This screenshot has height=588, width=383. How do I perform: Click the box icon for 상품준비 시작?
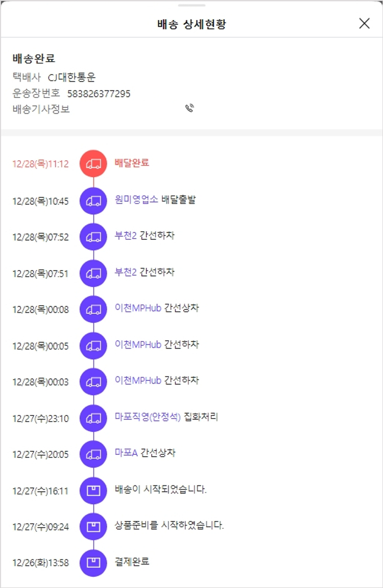coord(93,527)
